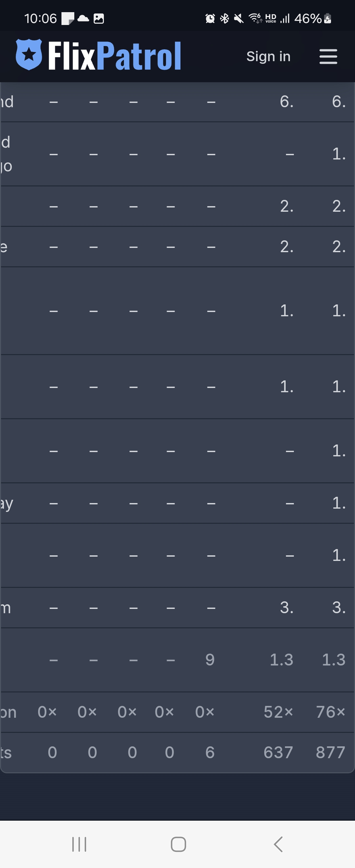The width and height of the screenshot is (355, 868).
Task: Tap the alarm clock status icon
Action: click(x=210, y=18)
